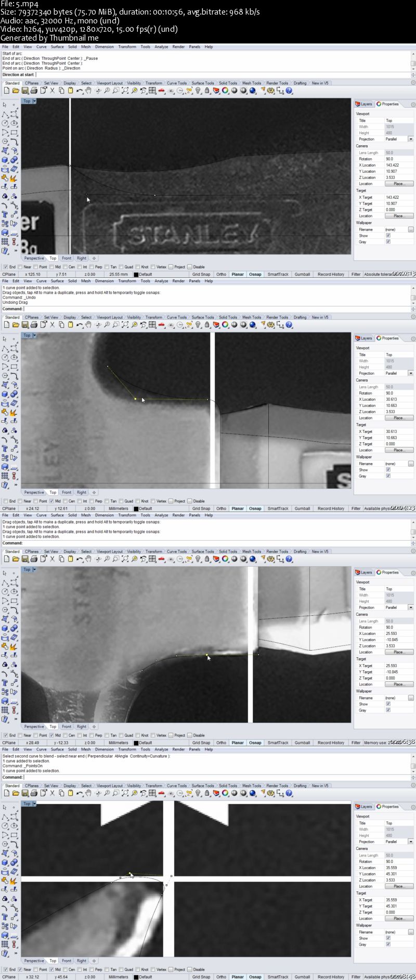This screenshot has height=980, width=416.
Task: Click the Help icon in the STANLEY frame toolbar
Action: 289,91
